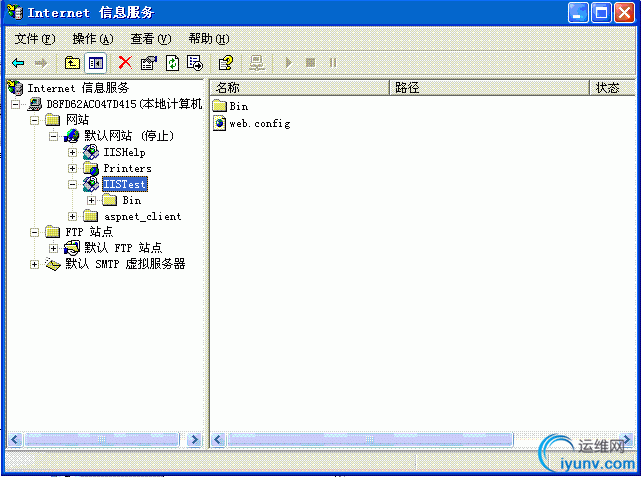Viewport: 641px width, 480px height.
Task: Select Bin folder in right pane
Action: pyautogui.click(x=239, y=107)
